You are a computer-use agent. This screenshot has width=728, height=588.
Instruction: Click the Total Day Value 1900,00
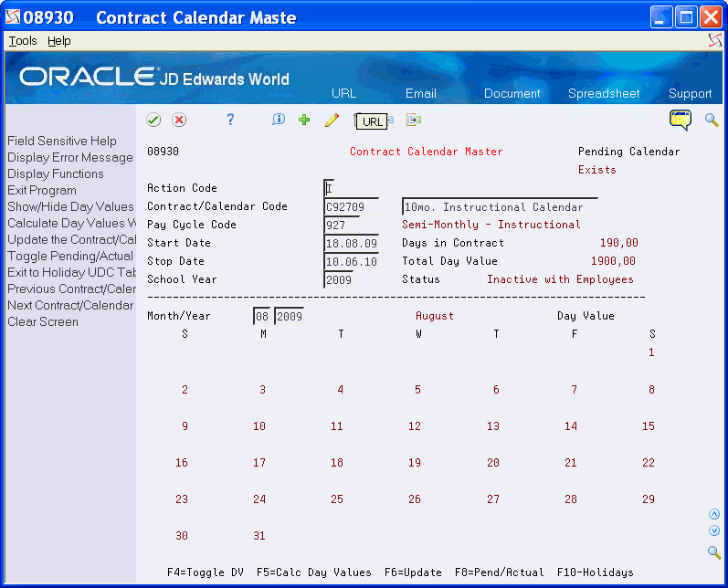click(613, 261)
